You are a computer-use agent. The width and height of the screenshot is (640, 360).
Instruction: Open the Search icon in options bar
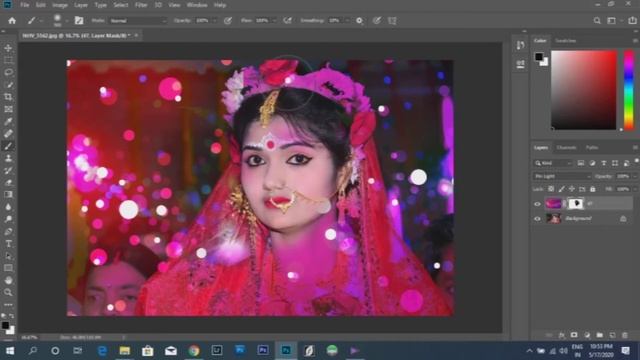(597, 20)
